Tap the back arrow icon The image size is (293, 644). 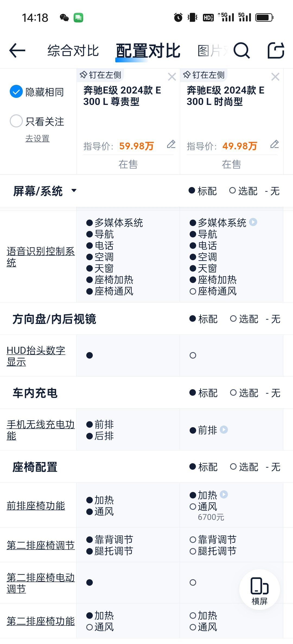17,50
